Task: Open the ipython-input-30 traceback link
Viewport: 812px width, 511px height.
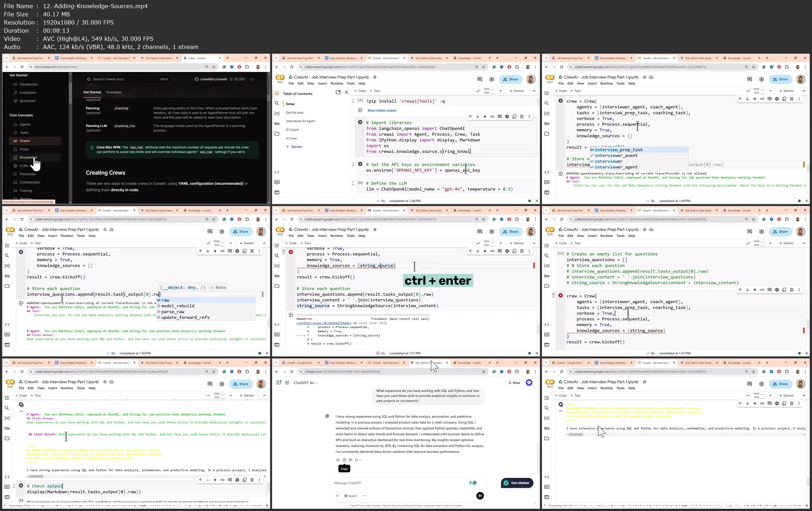Action: [324, 323]
